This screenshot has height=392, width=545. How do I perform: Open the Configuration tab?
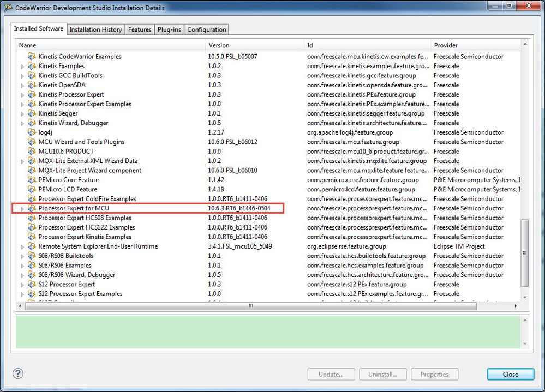click(x=206, y=29)
